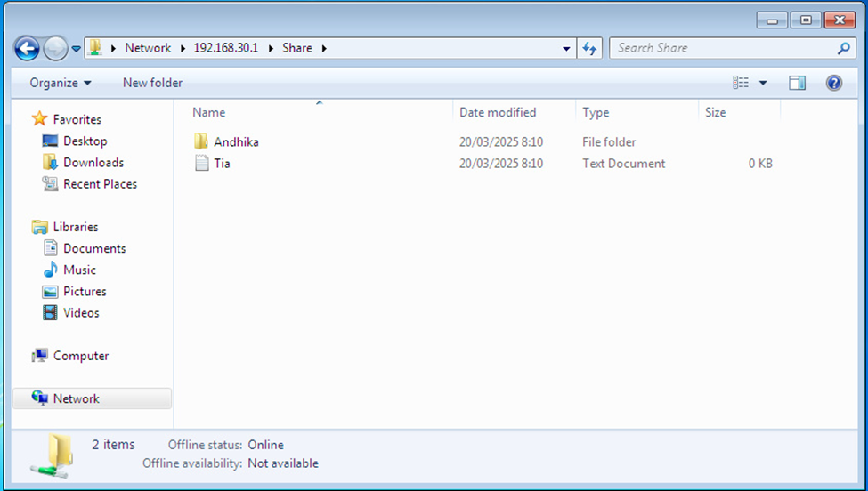Click the File folder type of Andhika
Image resolution: width=868 pixels, height=491 pixels.
click(609, 142)
